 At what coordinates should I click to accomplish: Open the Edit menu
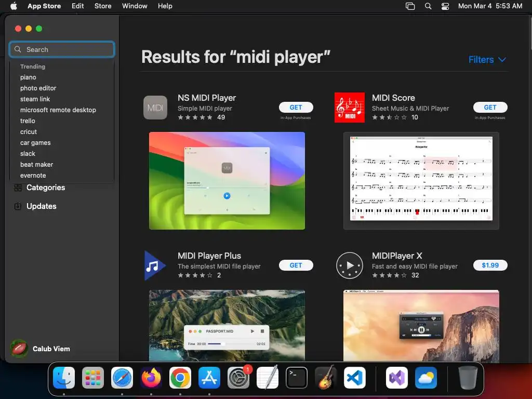[78, 6]
